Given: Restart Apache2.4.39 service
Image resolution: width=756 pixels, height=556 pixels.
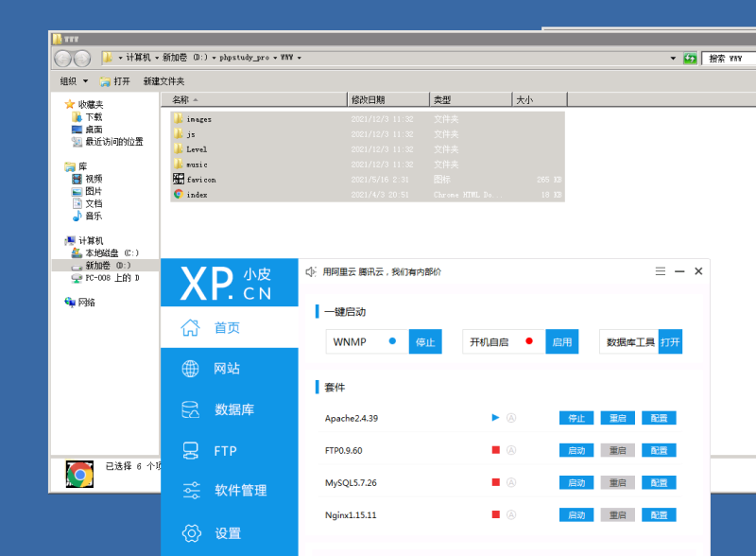Looking at the screenshot, I should pyautogui.click(x=618, y=418).
